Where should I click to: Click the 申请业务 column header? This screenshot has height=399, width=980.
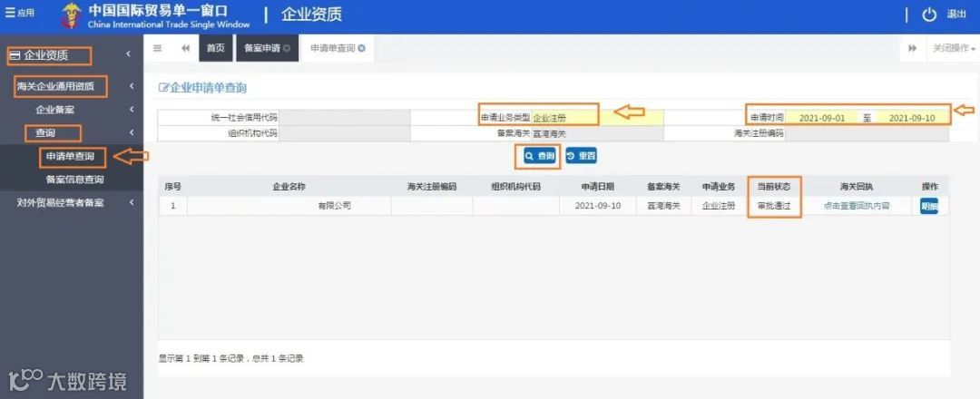[x=719, y=187]
